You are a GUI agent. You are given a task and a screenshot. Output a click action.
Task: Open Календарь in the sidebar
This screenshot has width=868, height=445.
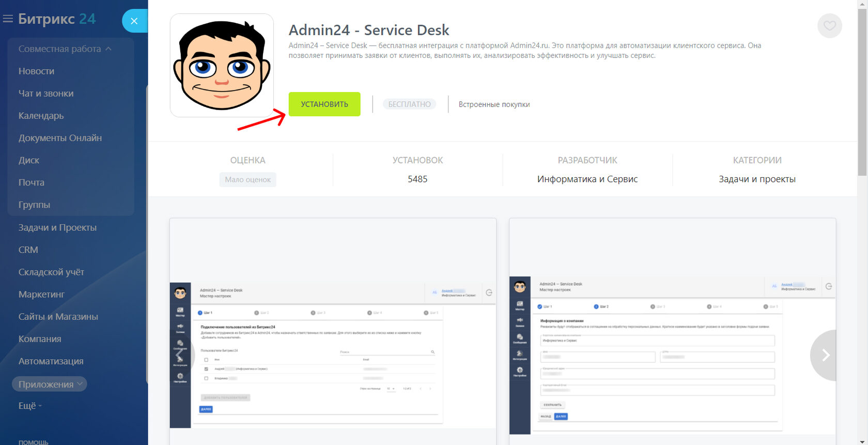41,115
